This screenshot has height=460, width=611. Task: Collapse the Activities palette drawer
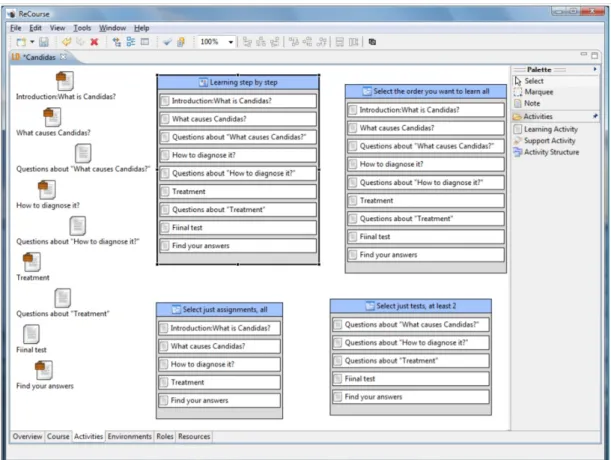[538, 117]
